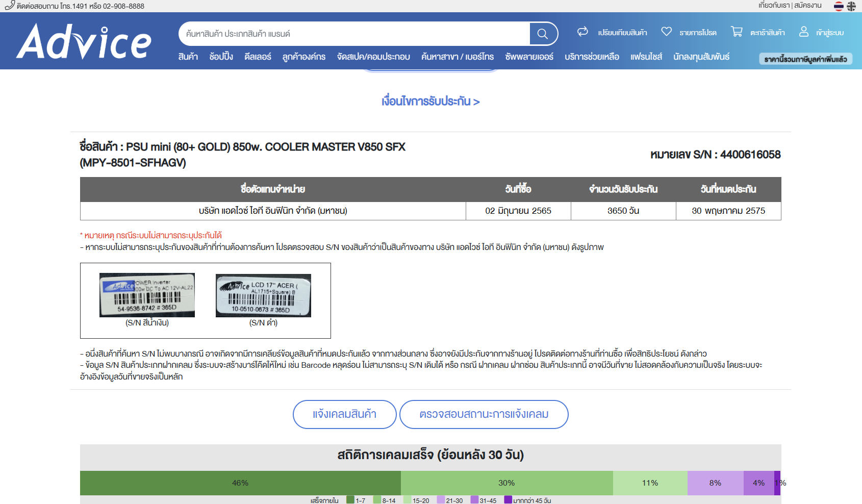Click the จำนวนวันรับประกัน column header
The width and height of the screenshot is (862, 504).
(623, 189)
